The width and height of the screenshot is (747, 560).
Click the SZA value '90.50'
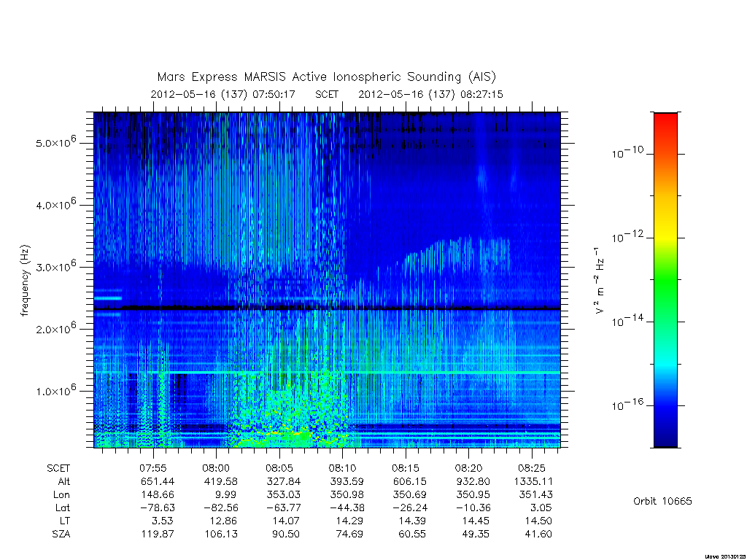pyautogui.click(x=286, y=534)
